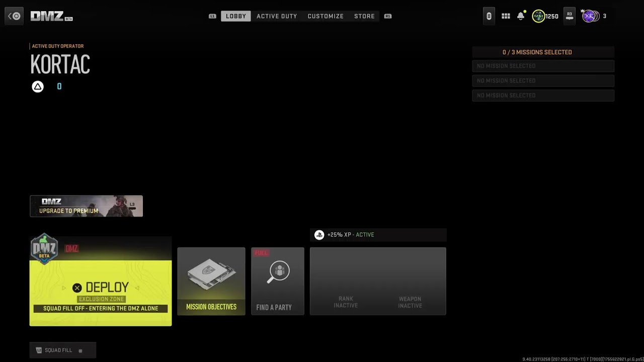Click the L2 prompt icon beside Squad Fill
644x362 pixels.
(39, 350)
